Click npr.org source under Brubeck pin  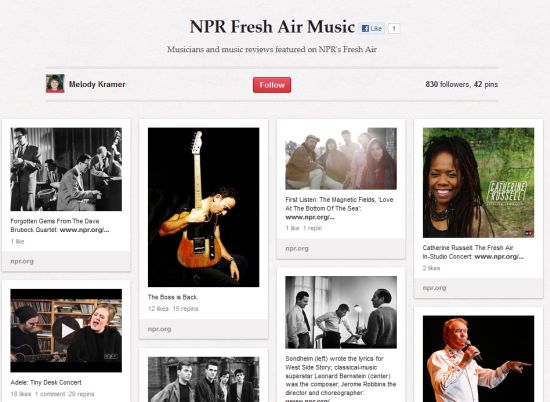[22, 261]
